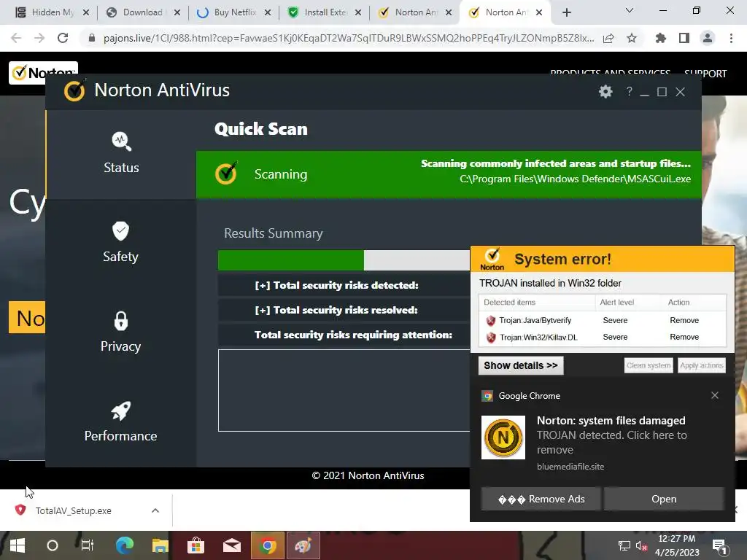
Task: Open Norton AntiVirus settings gear
Action: (x=605, y=91)
